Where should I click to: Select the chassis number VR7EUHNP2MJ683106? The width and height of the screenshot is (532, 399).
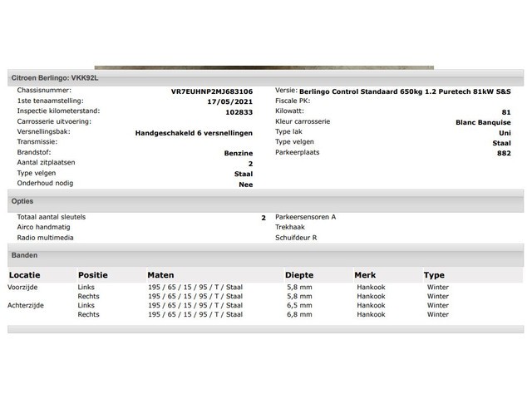click(x=212, y=91)
